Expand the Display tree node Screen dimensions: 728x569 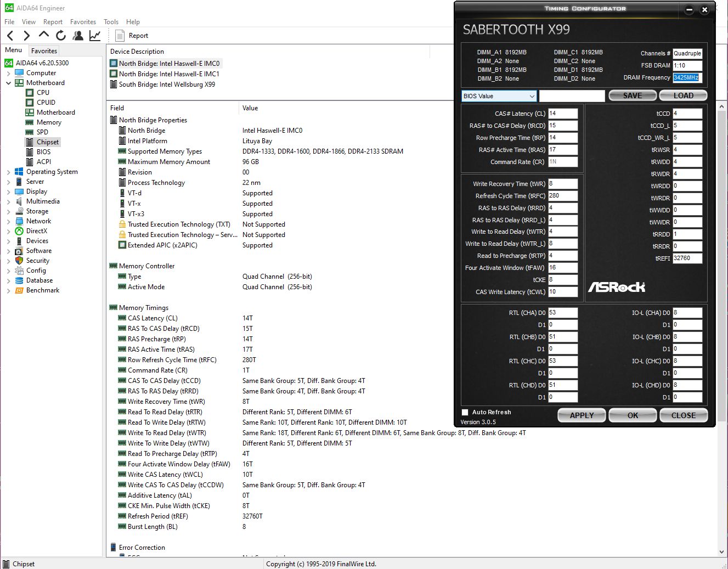pos(9,191)
